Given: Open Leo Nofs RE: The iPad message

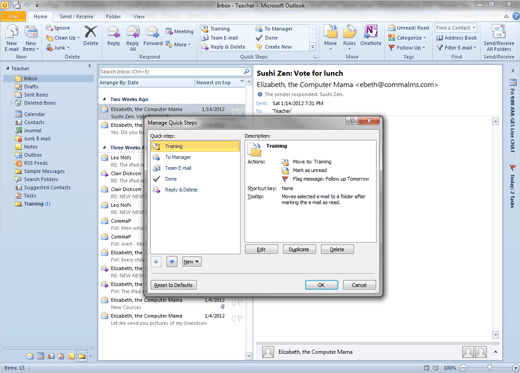Looking at the screenshot, I should (123, 161).
